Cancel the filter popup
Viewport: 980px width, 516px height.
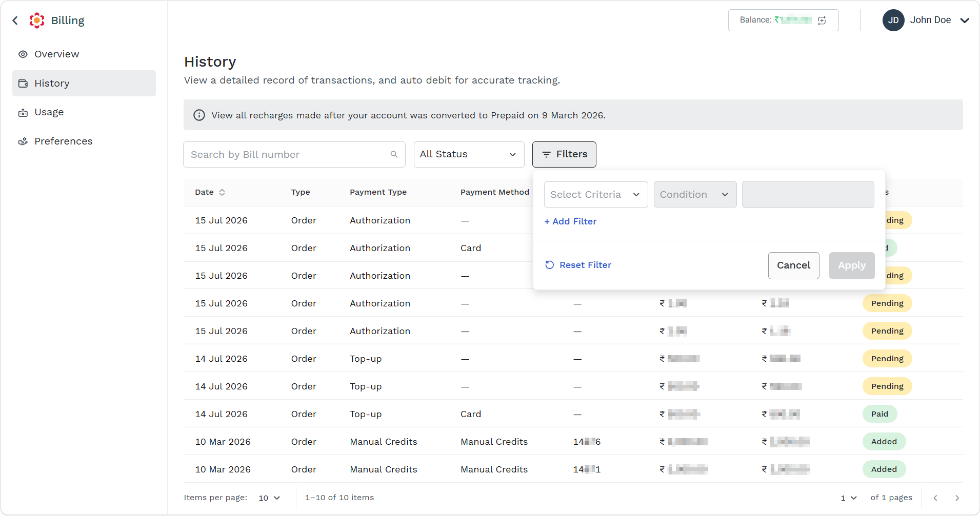pos(793,265)
